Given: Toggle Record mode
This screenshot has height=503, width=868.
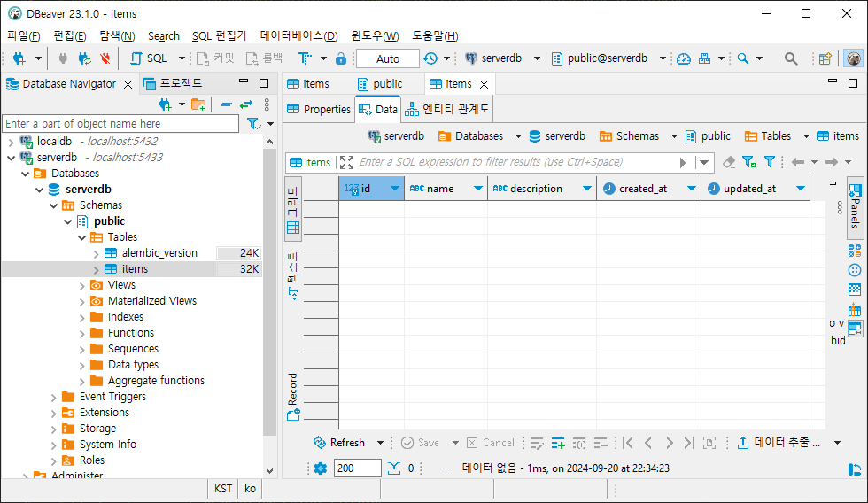Looking at the screenshot, I should pyautogui.click(x=293, y=397).
